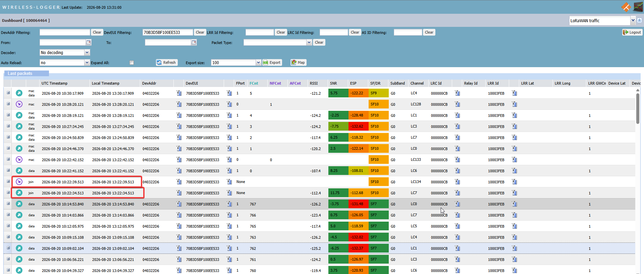Click the Refresh button icon
This screenshot has width=644, height=274.
[159, 62]
